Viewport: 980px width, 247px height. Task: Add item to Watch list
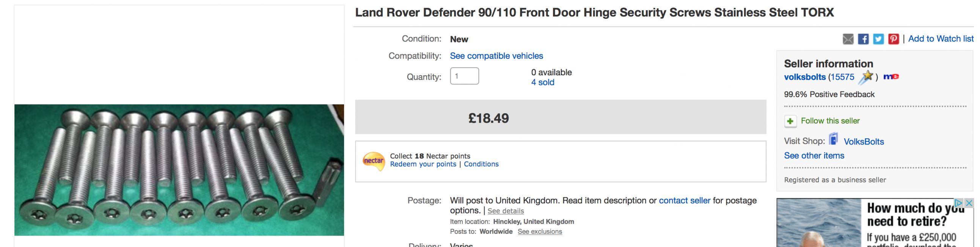click(941, 38)
